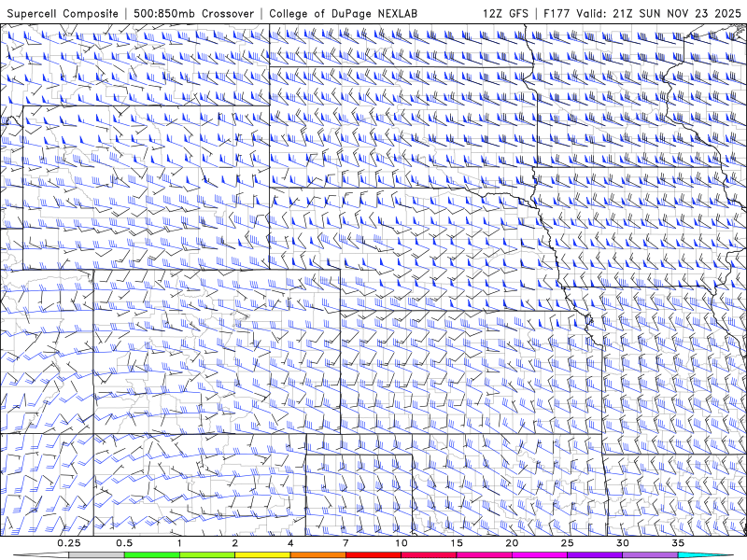This screenshot has height=560, width=747.
Task: Click the "F177 Valid: 21Z SUN NOV 23 2025" text
Action: click(642, 13)
